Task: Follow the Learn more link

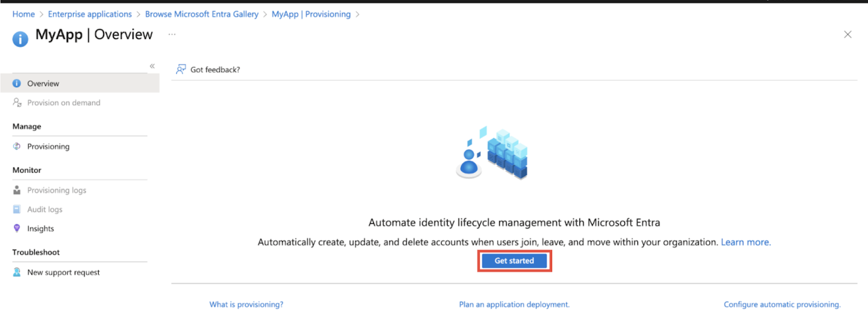Action: tap(745, 242)
